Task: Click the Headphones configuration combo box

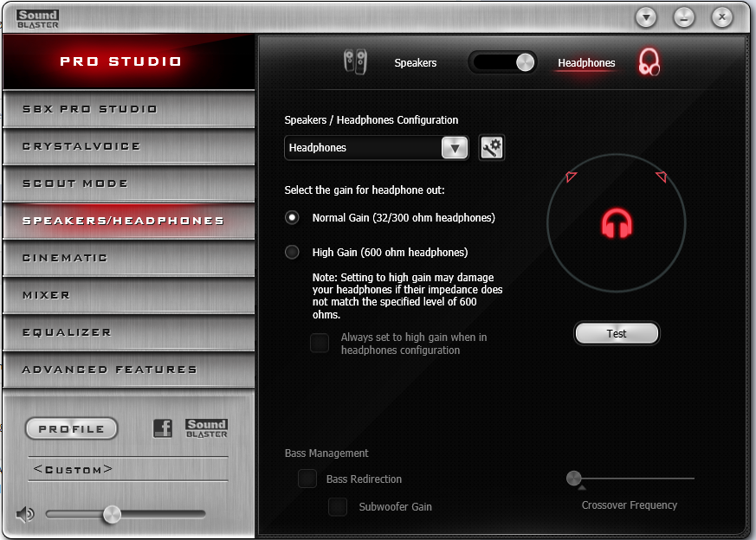Action: tap(376, 148)
